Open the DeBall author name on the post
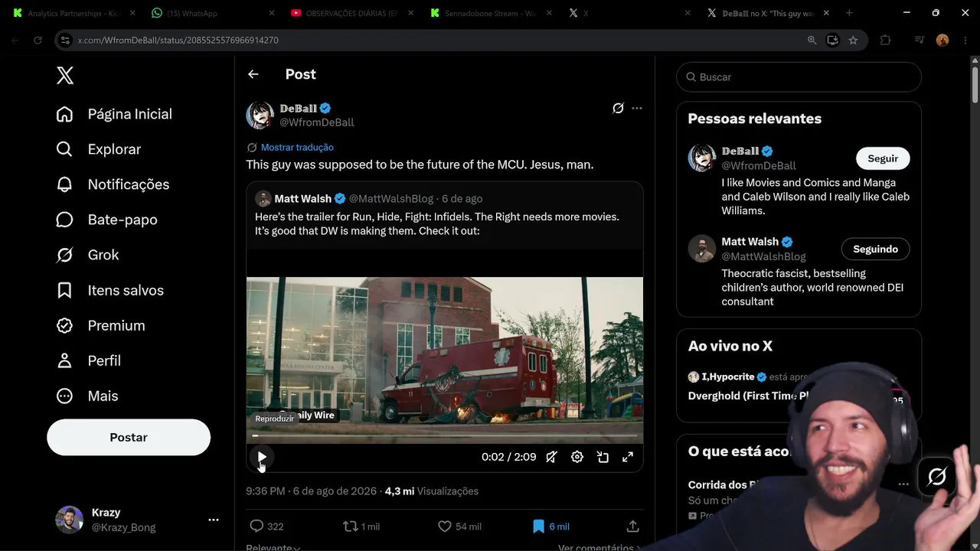 (x=298, y=108)
